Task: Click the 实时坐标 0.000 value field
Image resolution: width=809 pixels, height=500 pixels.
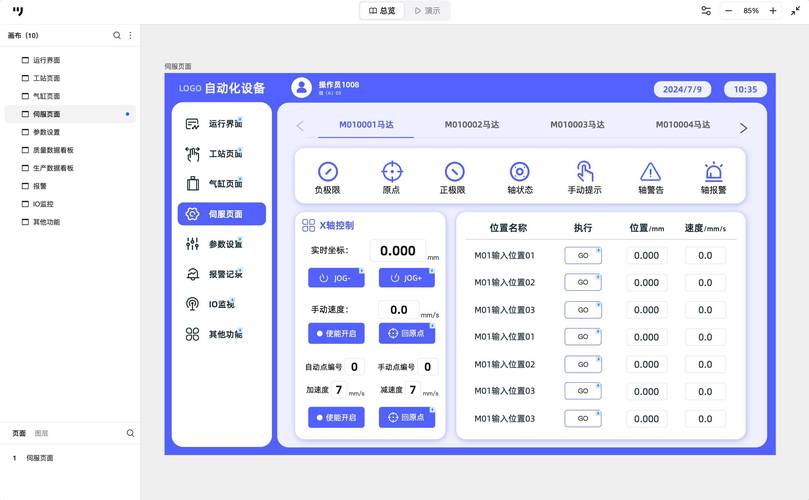Action: [x=398, y=251]
